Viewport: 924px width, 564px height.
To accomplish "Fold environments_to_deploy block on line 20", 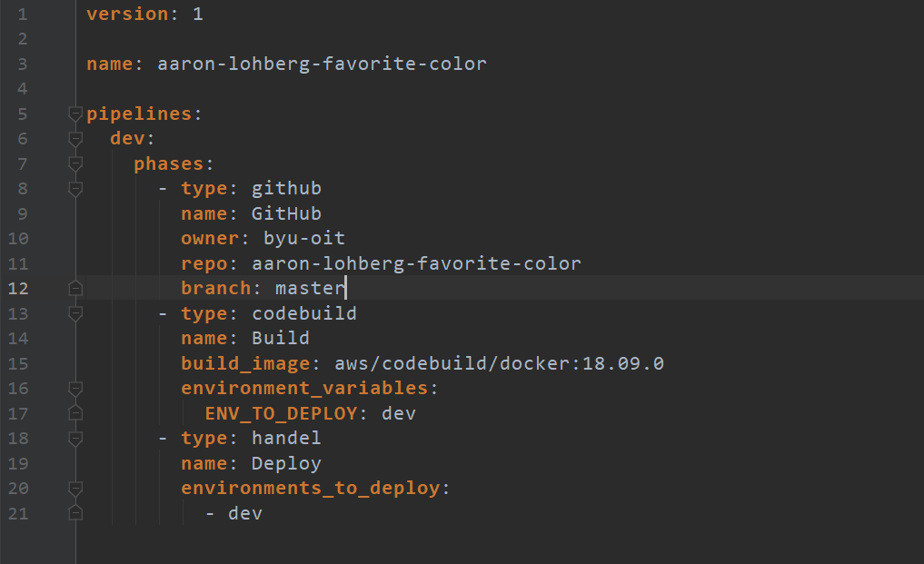I will pyautogui.click(x=75, y=488).
